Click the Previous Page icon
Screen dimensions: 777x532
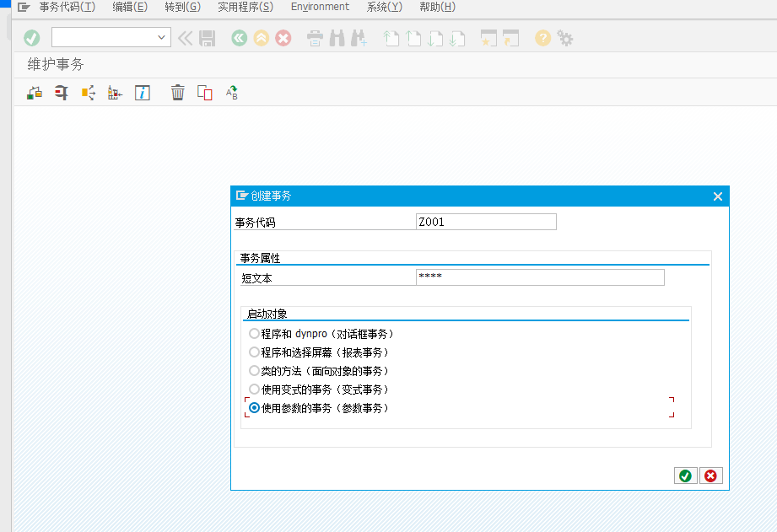coord(413,38)
